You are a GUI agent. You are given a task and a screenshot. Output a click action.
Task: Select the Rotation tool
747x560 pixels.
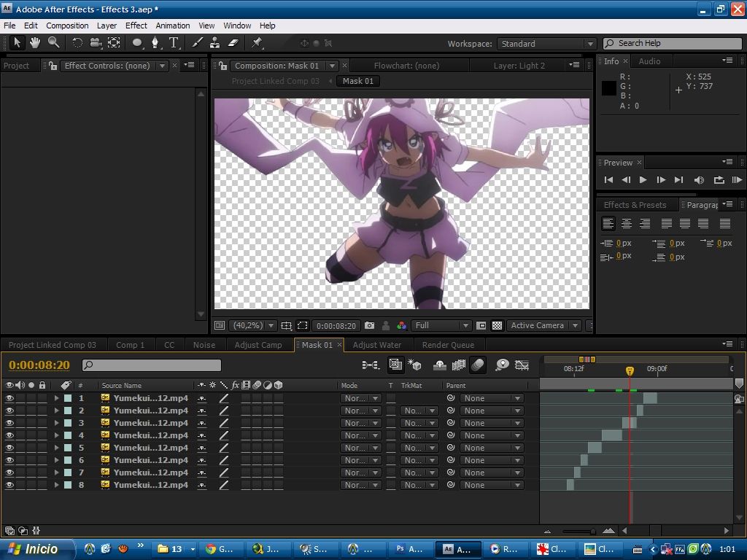(x=77, y=43)
